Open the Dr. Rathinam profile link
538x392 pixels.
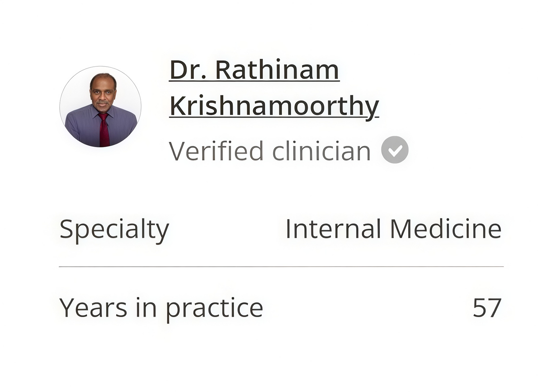(254, 70)
